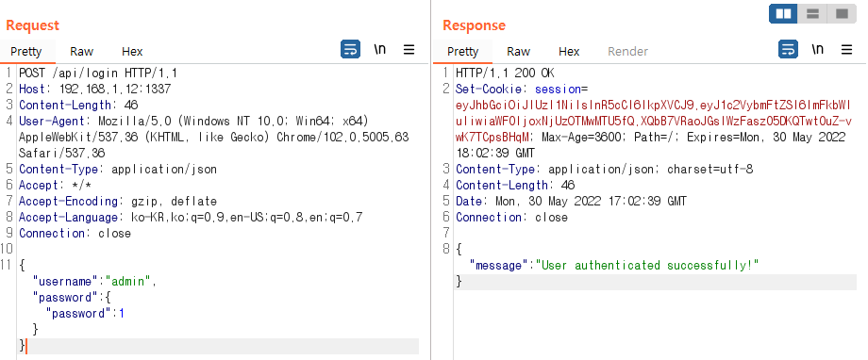868x360 pixels.
Task: Click the POST /api/login HTTP/1.1 line
Action: coord(98,73)
